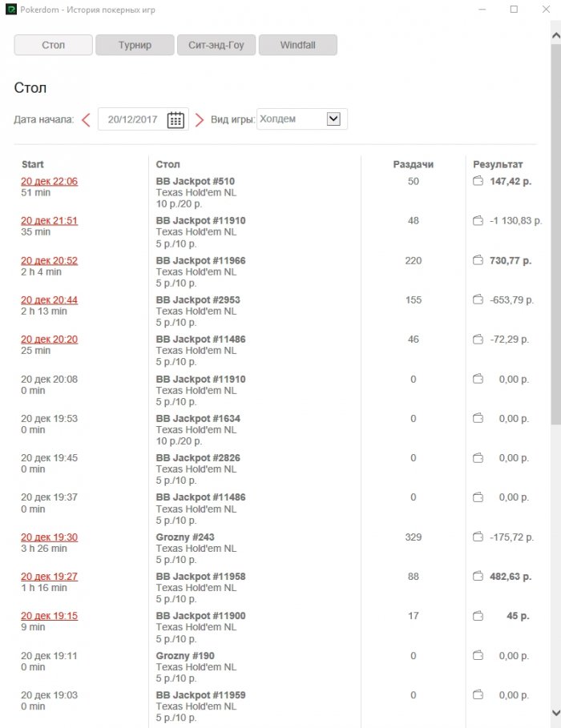Open the calendar date picker icon
The width and height of the screenshot is (561, 728).
click(176, 120)
